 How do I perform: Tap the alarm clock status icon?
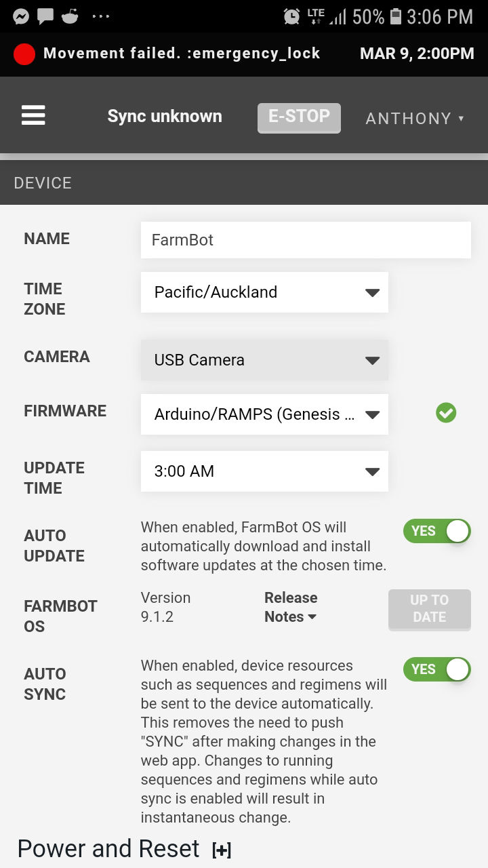291,16
